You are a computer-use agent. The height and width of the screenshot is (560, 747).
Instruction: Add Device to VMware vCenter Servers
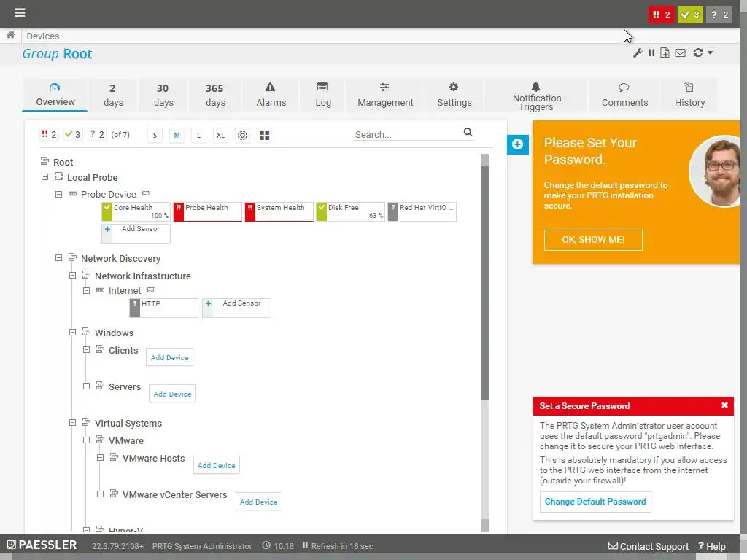(259, 502)
